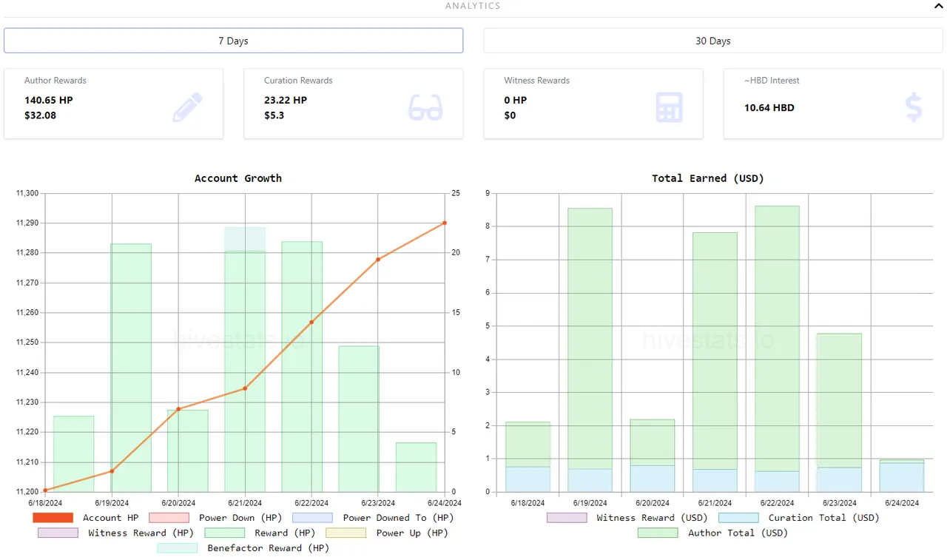Click the Reward (HP) legend label
The height and width of the screenshot is (560, 947).
[x=285, y=533]
